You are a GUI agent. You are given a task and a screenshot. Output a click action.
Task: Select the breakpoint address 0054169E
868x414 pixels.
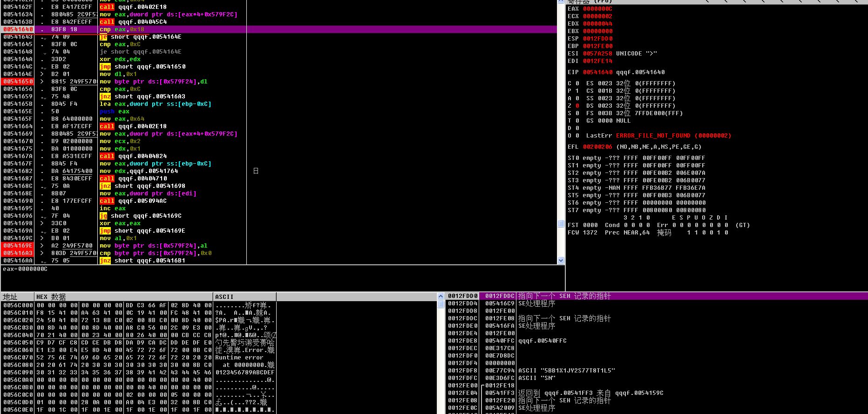point(18,246)
